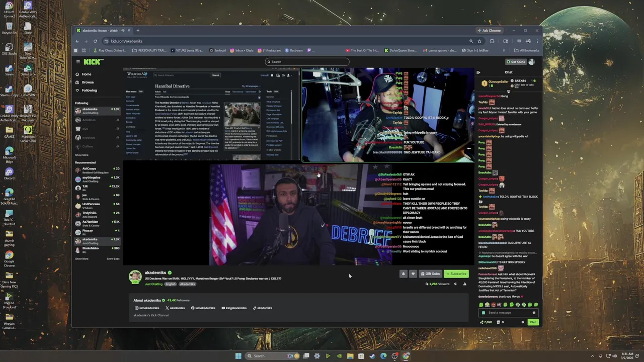Open iamakademiks Instagram link
The height and width of the screenshot is (362, 644).
coord(147,308)
